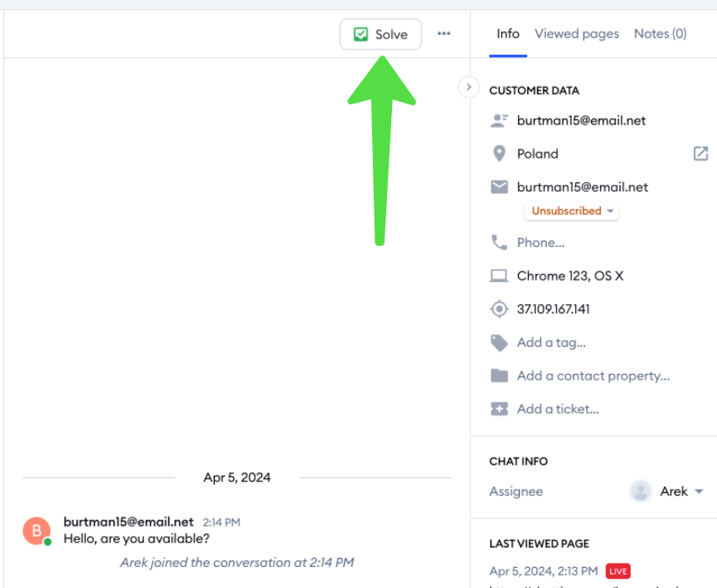Switch to the Viewed pages tab
717x588 pixels.
pyautogui.click(x=577, y=34)
